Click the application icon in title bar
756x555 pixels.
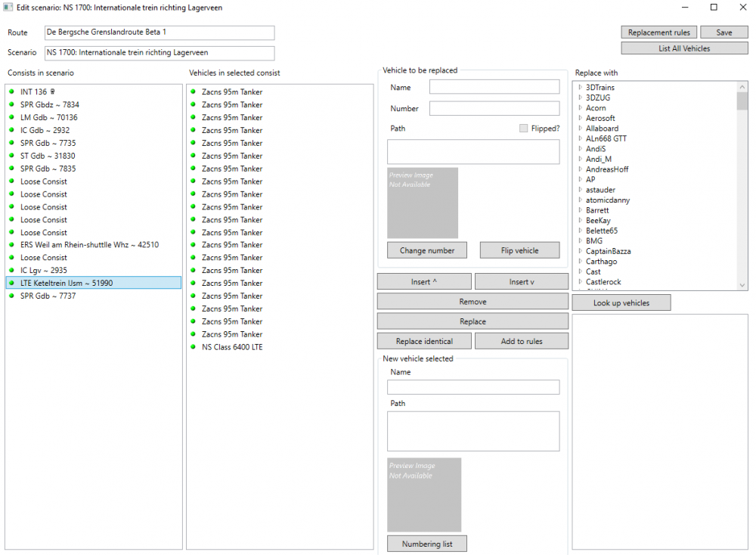8,7
